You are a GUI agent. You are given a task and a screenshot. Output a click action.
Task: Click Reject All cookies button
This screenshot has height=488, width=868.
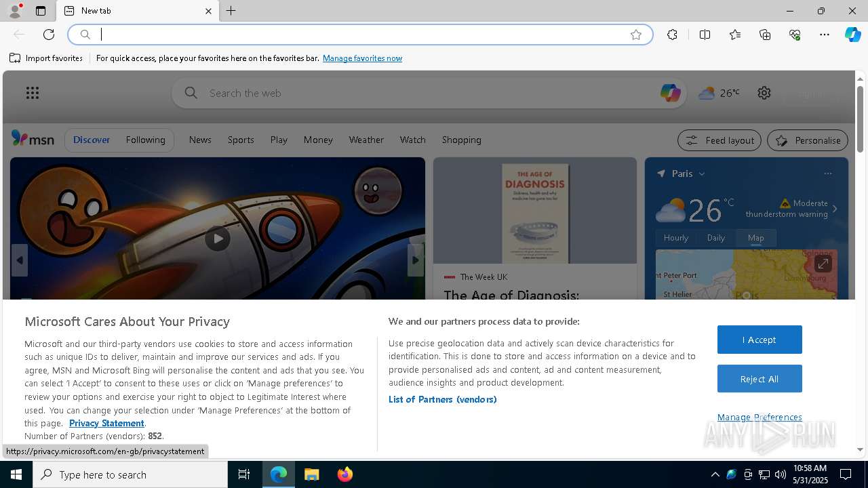click(x=759, y=379)
